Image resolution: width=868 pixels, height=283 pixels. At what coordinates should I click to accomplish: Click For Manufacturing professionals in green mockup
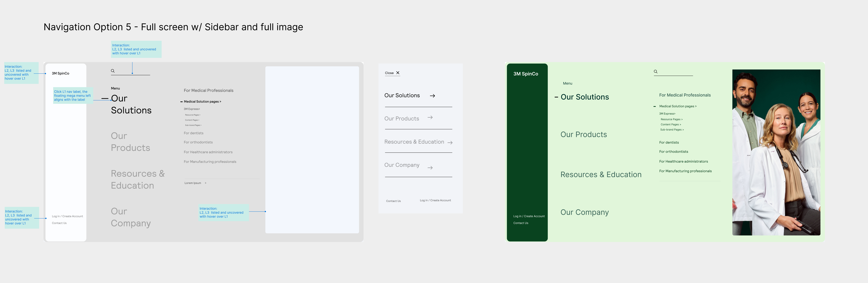tap(685, 171)
